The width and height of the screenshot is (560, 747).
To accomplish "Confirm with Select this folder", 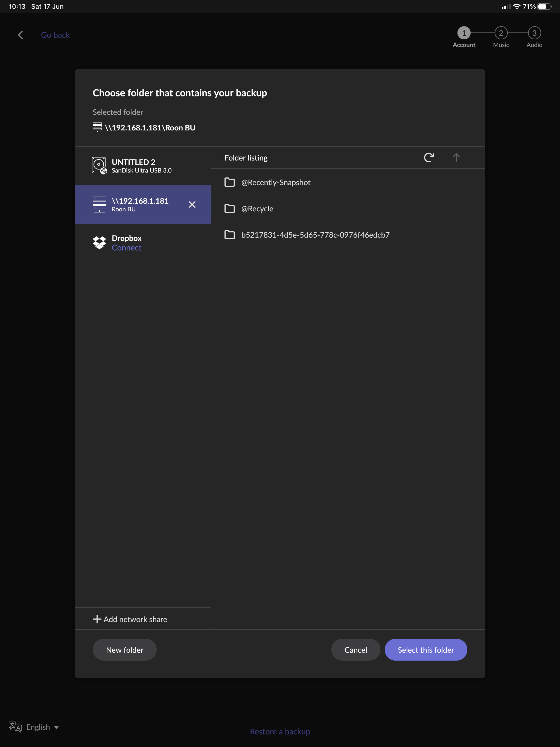I will (425, 650).
